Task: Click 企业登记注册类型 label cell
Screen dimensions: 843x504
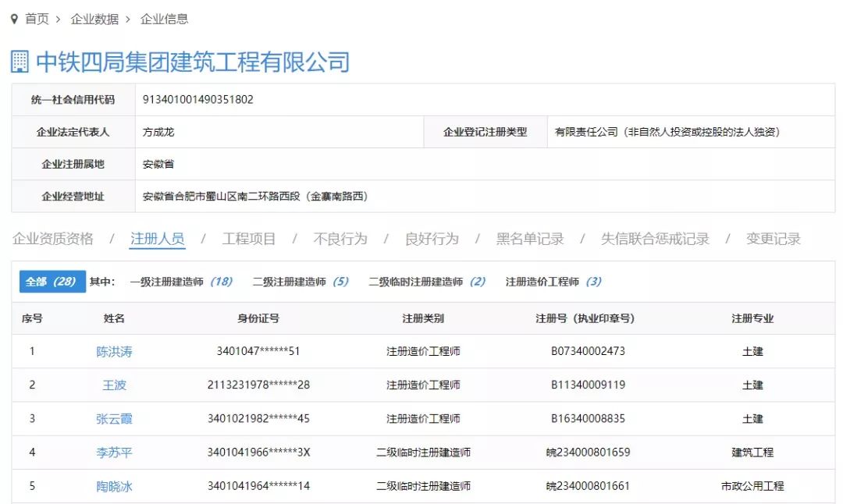Action: (x=486, y=132)
